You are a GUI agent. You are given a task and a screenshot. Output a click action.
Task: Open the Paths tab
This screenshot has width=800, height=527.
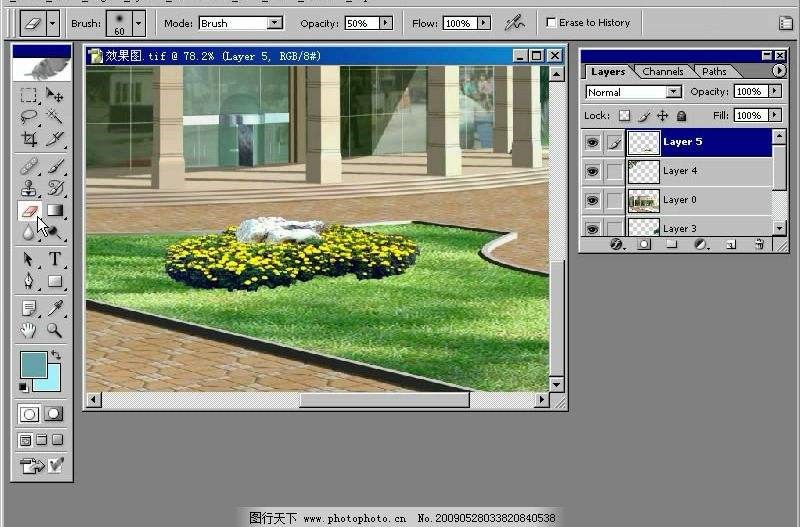pos(714,71)
